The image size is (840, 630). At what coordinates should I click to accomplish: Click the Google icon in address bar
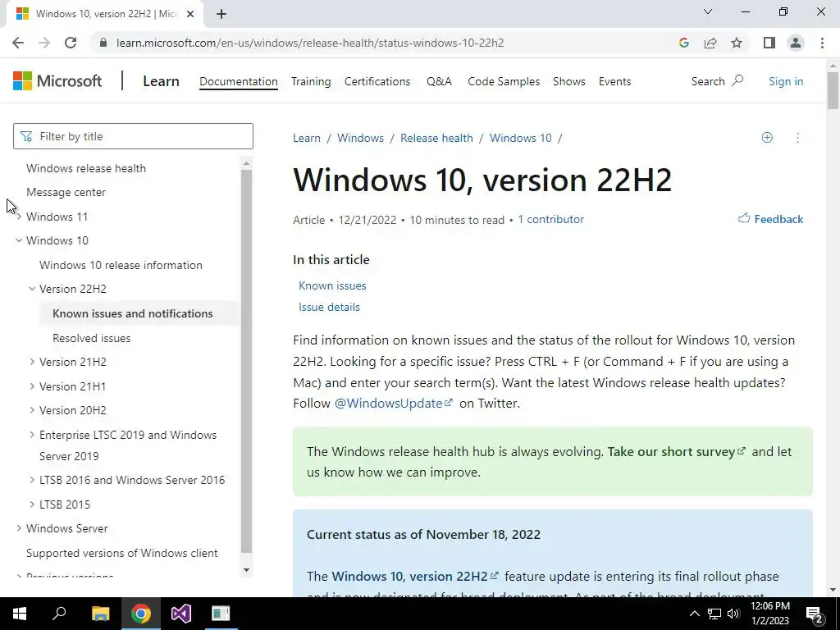683,43
